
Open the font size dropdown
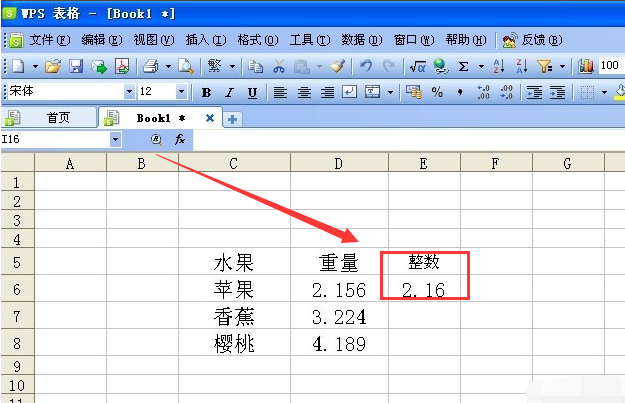181,92
